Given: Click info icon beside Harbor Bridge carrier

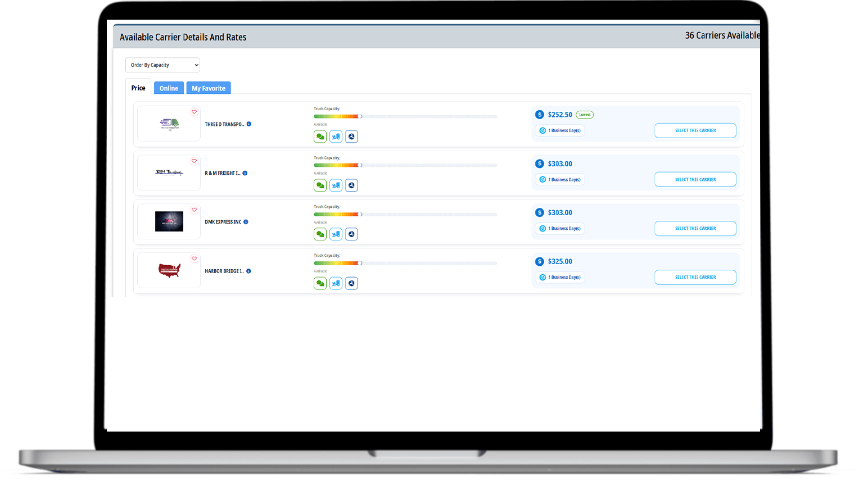Looking at the screenshot, I should 248,271.
